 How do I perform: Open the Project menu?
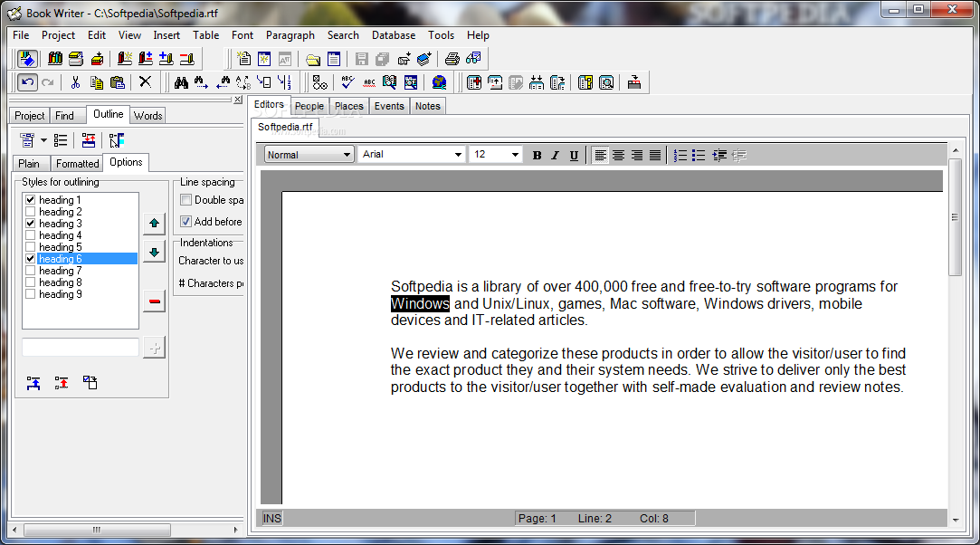(x=58, y=35)
